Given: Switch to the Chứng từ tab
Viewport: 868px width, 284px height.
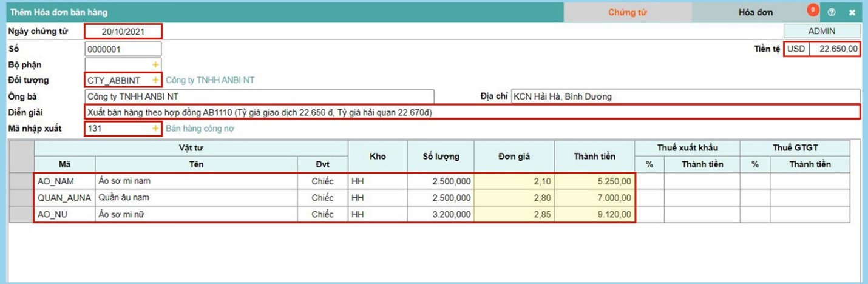Looking at the screenshot, I should coord(628,12).
